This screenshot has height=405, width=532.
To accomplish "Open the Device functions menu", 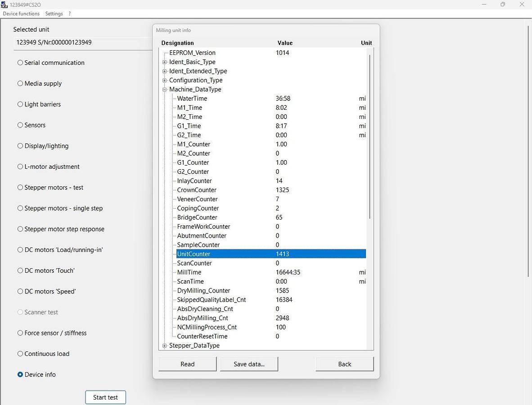I will pos(21,13).
